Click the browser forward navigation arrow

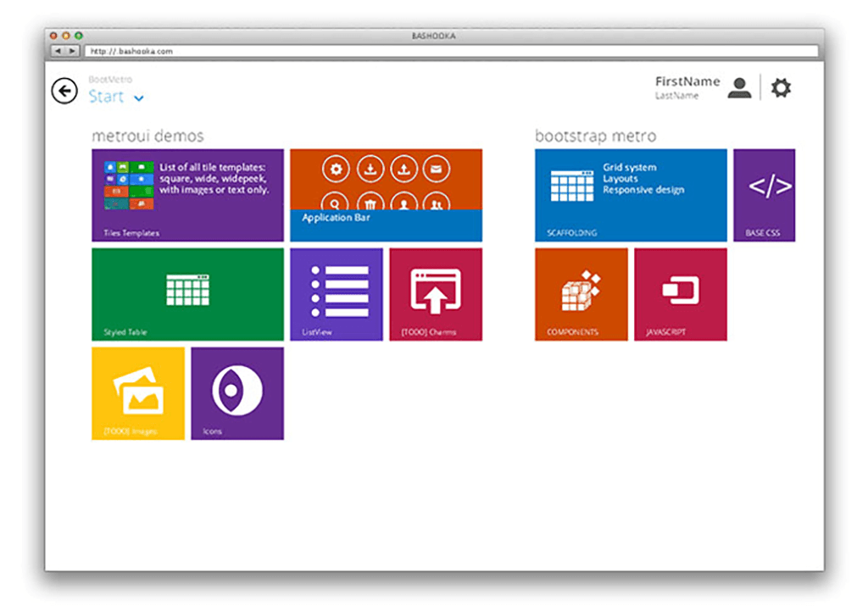coord(72,51)
